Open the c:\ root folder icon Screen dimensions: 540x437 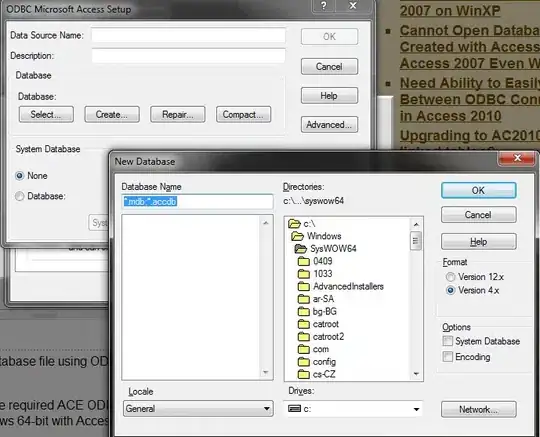click(x=294, y=224)
